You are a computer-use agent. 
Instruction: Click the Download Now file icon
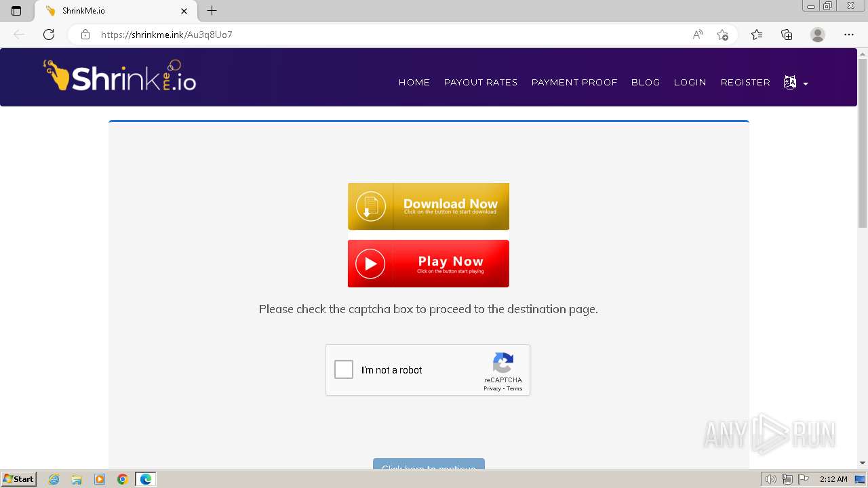370,206
